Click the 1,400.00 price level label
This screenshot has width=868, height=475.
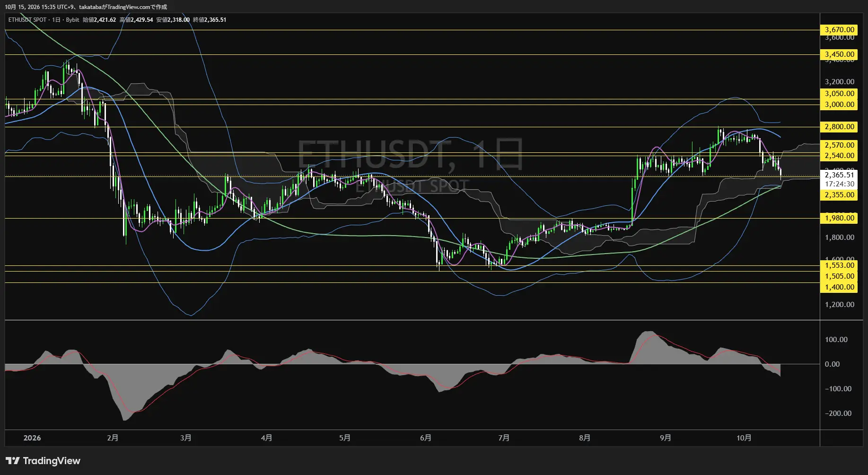point(840,287)
